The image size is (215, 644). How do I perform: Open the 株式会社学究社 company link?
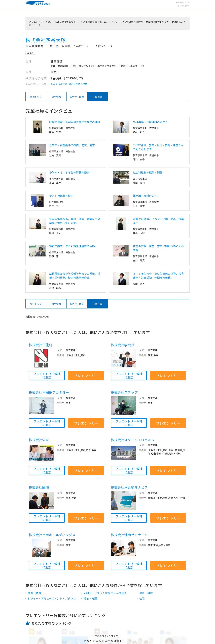[123, 345]
